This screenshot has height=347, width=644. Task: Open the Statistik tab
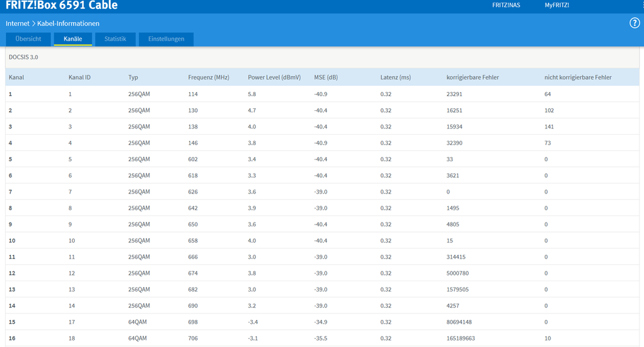click(x=115, y=39)
